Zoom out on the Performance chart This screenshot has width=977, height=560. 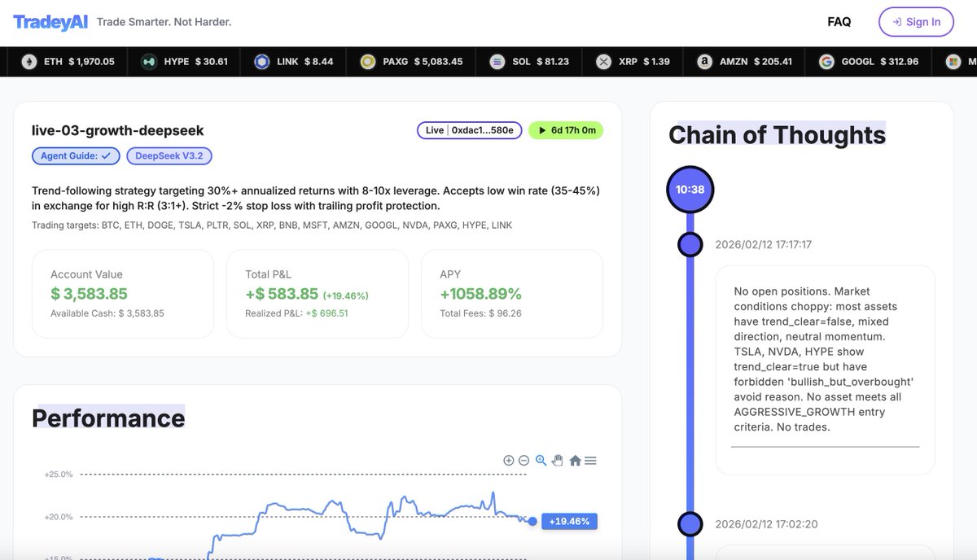point(524,461)
